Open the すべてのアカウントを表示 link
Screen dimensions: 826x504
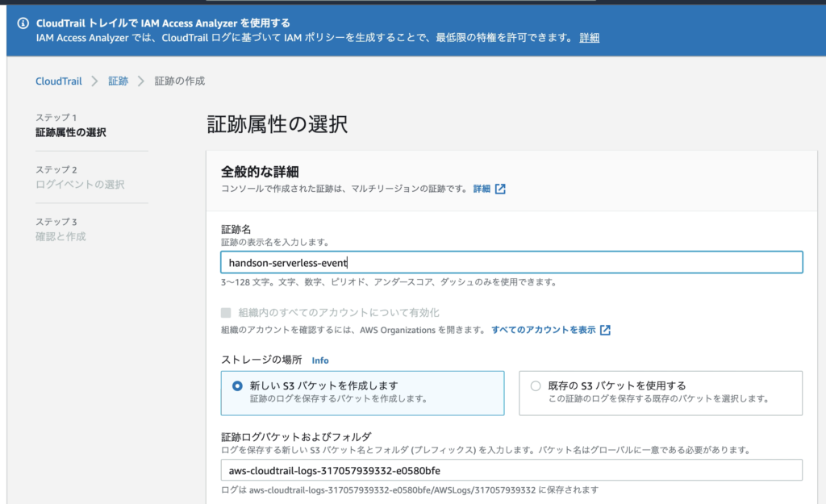pyautogui.click(x=543, y=330)
